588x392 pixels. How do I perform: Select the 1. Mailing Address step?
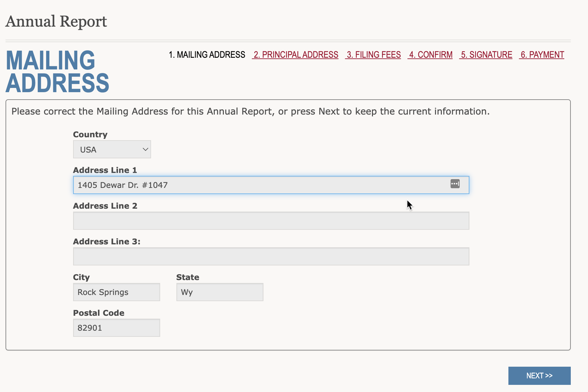tap(207, 55)
